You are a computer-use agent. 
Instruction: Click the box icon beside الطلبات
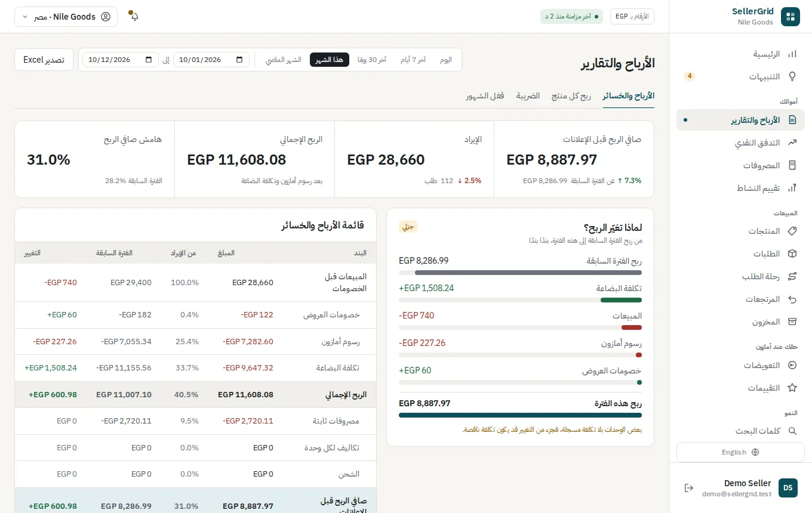tap(792, 254)
